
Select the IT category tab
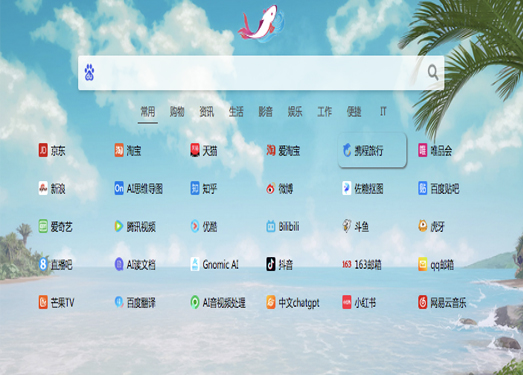[x=383, y=111]
